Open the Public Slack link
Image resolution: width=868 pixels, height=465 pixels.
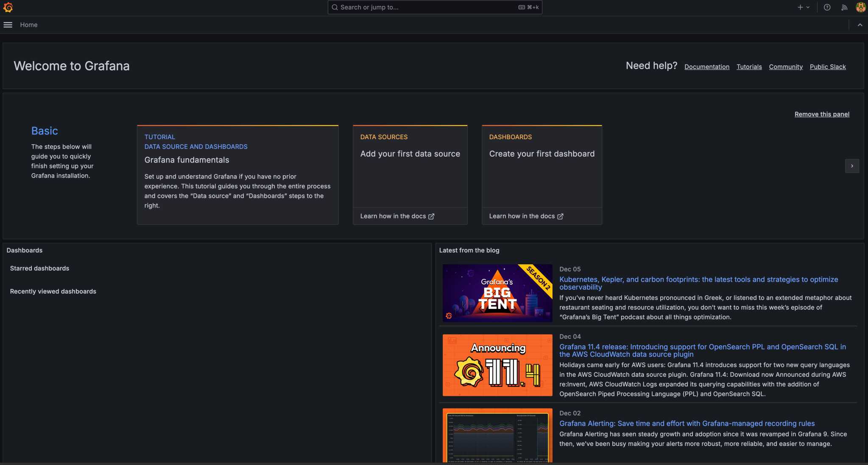(x=827, y=67)
